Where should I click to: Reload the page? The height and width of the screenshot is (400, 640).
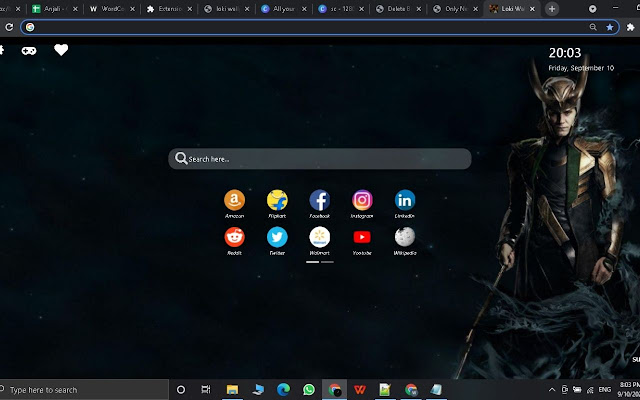pos(9,27)
